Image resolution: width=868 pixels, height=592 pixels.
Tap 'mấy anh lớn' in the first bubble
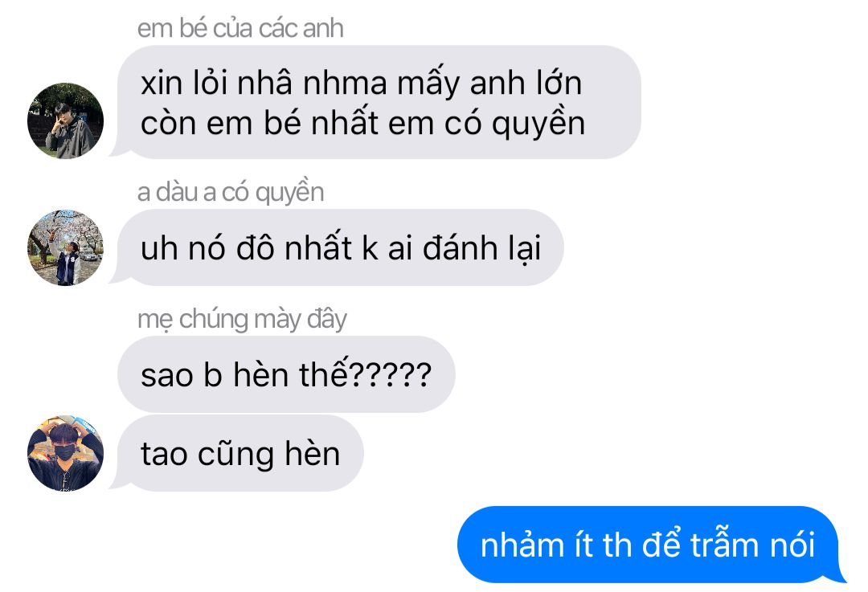click(x=489, y=84)
